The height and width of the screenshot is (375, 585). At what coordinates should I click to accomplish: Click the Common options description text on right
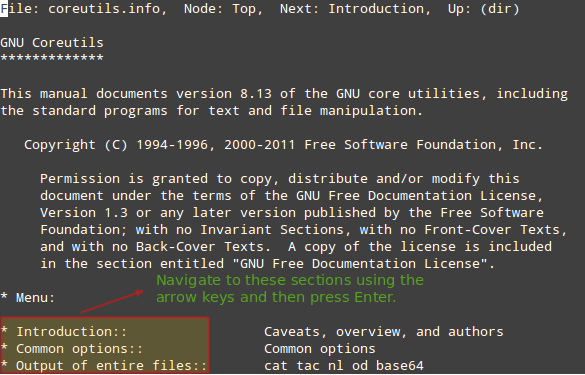320,349
